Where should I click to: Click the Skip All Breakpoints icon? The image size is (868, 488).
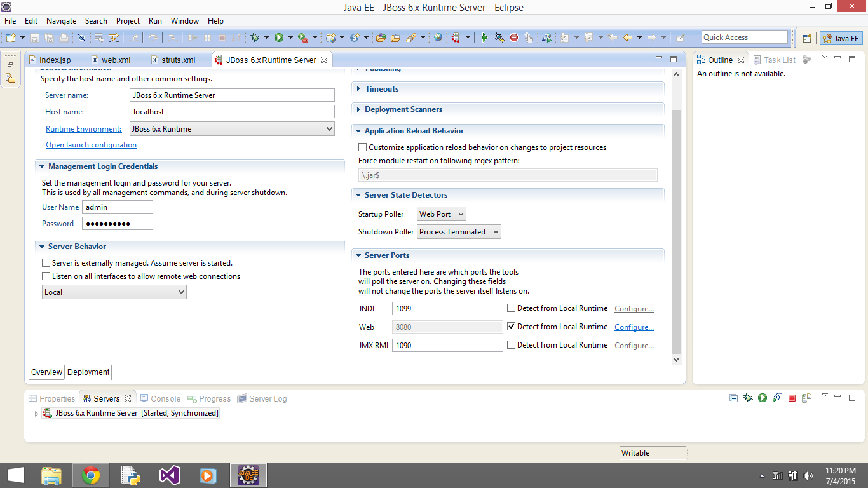click(x=82, y=38)
